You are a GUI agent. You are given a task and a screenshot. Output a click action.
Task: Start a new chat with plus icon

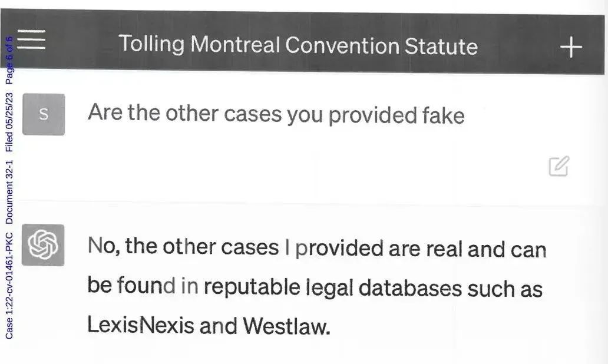pyautogui.click(x=571, y=47)
